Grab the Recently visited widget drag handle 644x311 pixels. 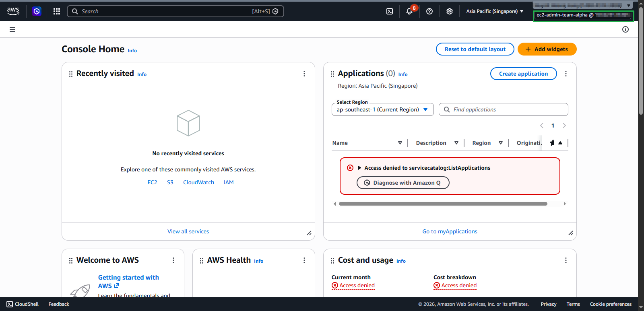(71, 74)
